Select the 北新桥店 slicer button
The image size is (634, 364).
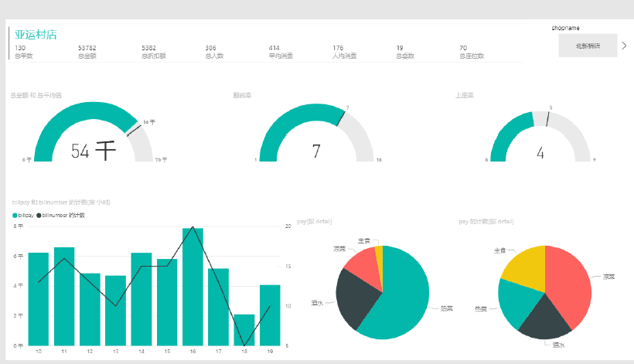(588, 46)
